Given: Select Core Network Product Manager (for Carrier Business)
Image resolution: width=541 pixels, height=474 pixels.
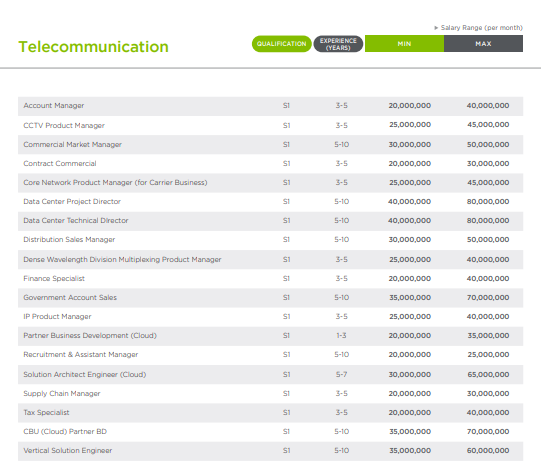Looking at the screenshot, I should [x=115, y=182].
